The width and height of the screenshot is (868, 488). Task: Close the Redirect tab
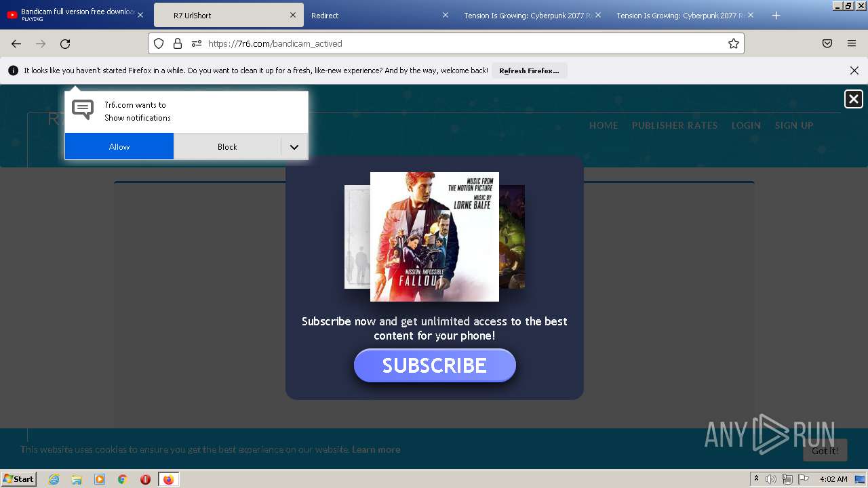(x=446, y=15)
